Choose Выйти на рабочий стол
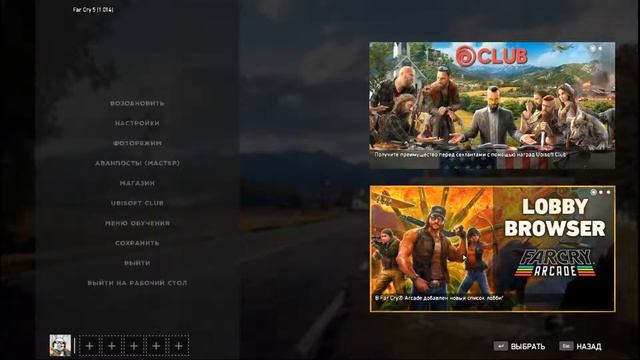 tap(137, 283)
